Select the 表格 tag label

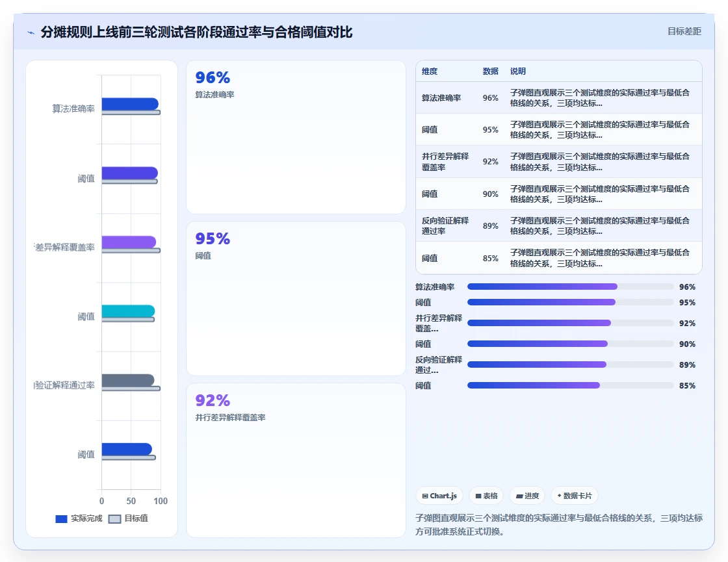pyautogui.click(x=490, y=496)
